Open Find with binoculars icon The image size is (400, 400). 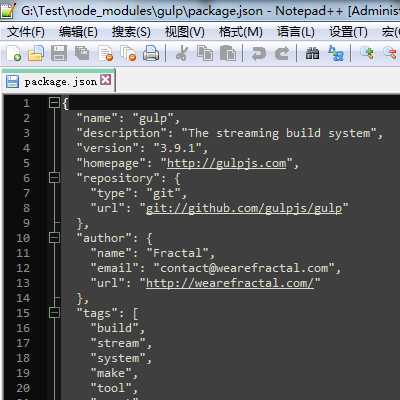tap(312, 53)
